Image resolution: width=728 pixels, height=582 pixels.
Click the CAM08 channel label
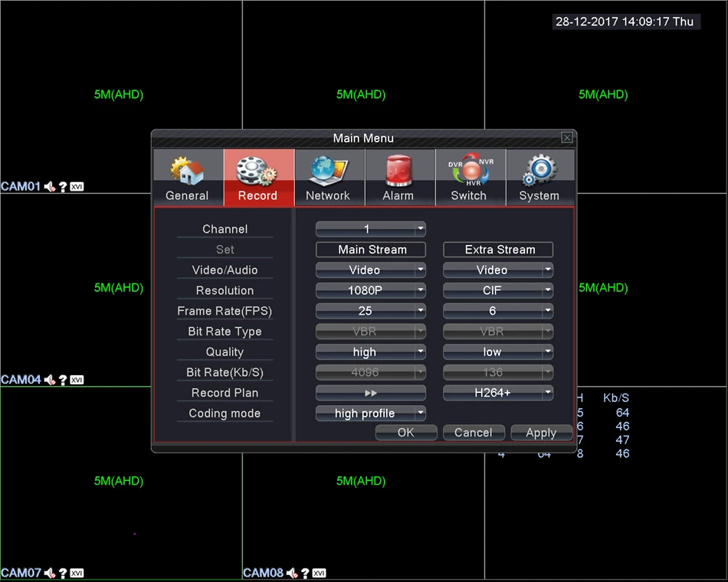[264, 573]
